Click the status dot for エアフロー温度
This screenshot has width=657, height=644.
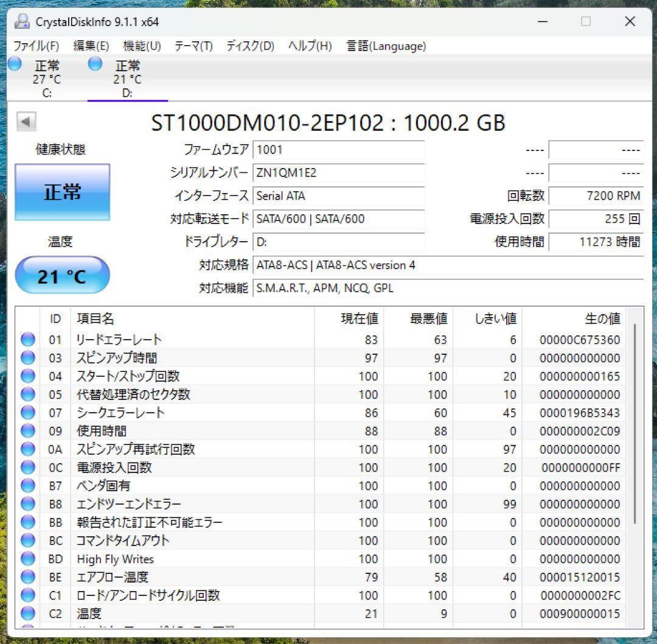[x=27, y=577]
